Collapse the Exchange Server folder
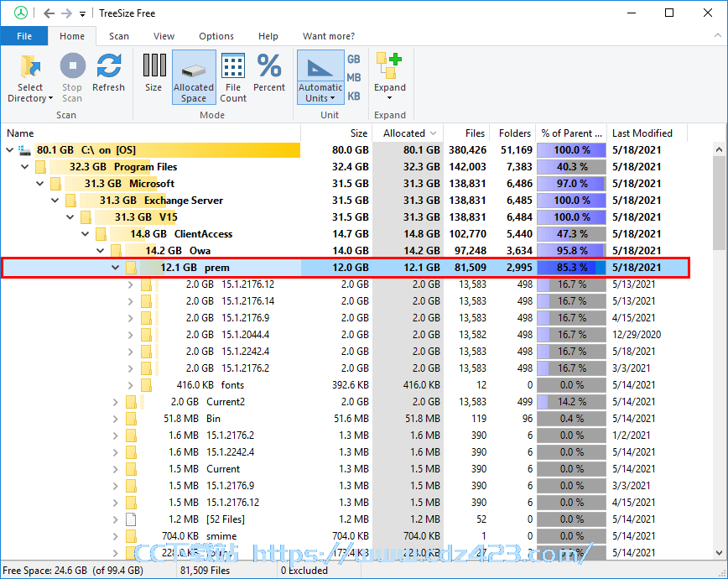 click(55, 201)
